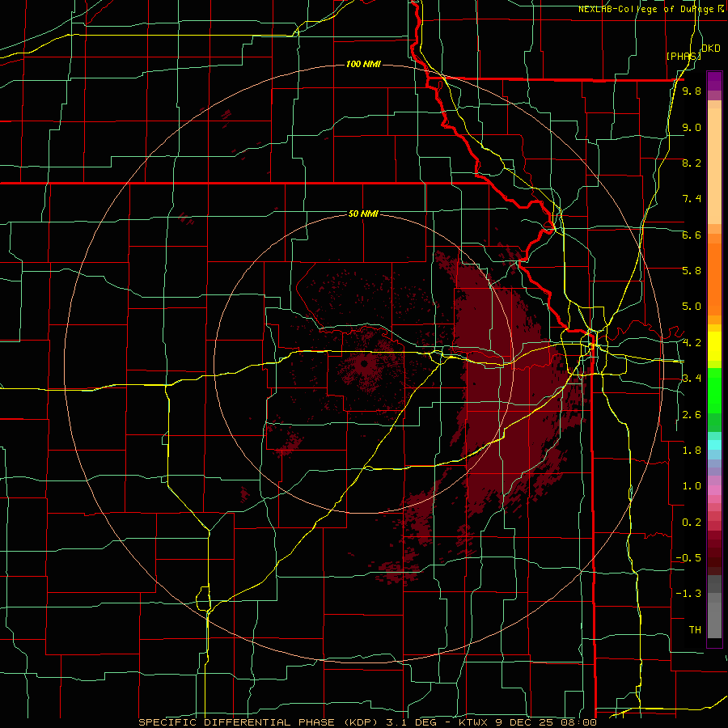The height and width of the screenshot is (728, 728).
Task: Click the [PHAS] label above the color scale
Action: coord(684,56)
